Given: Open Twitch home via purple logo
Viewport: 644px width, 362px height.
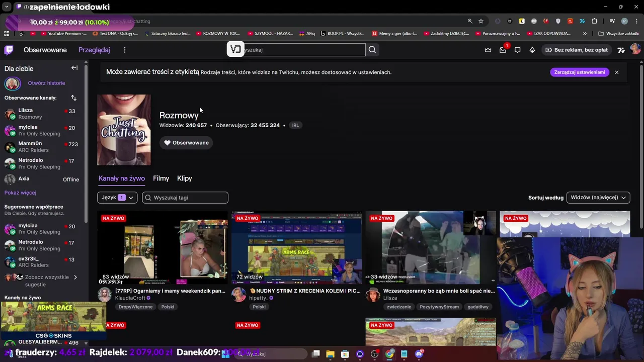Looking at the screenshot, I should [9, 50].
